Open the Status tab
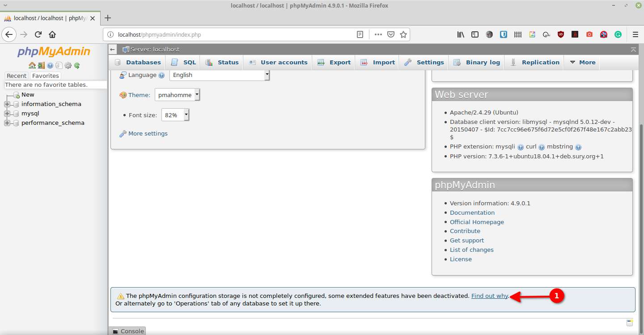The image size is (644, 335). (222, 63)
